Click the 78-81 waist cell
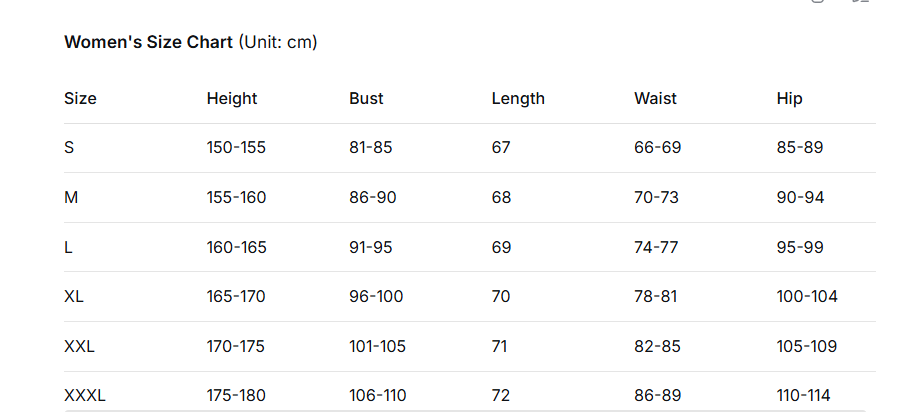Image resolution: width=921 pixels, height=412 pixels. (x=657, y=296)
